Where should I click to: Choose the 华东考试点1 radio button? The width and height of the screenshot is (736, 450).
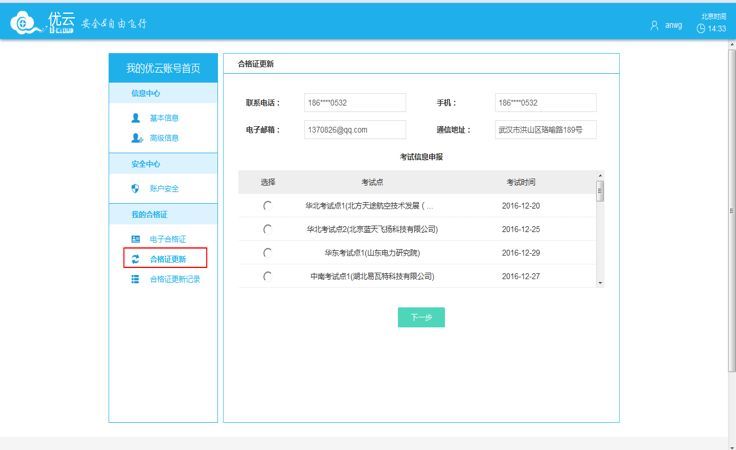pos(267,253)
